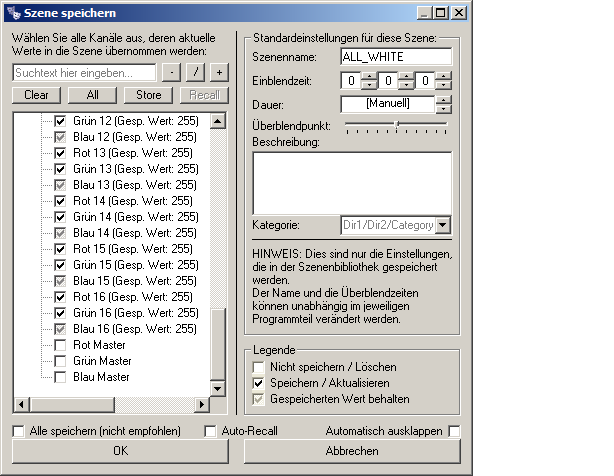Decrease the last Einblendzeit spinner value
Viewport: 614px width, 476px height.
[444, 87]
